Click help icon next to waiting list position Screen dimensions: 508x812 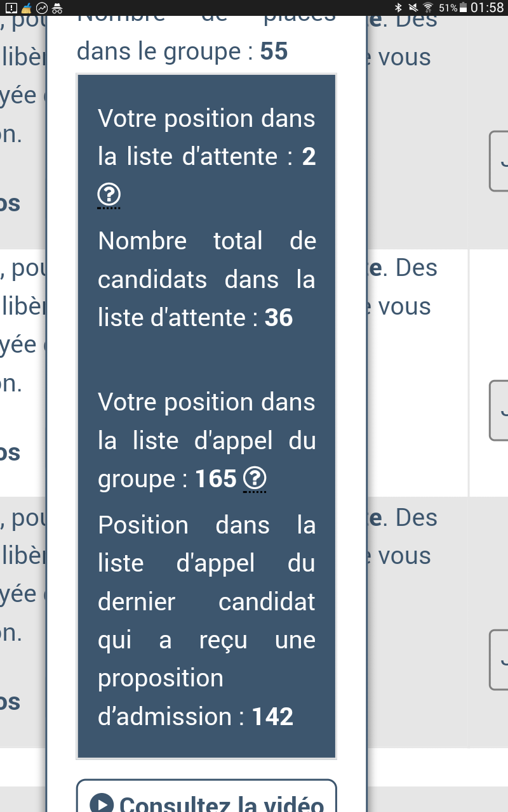point(109,195)
